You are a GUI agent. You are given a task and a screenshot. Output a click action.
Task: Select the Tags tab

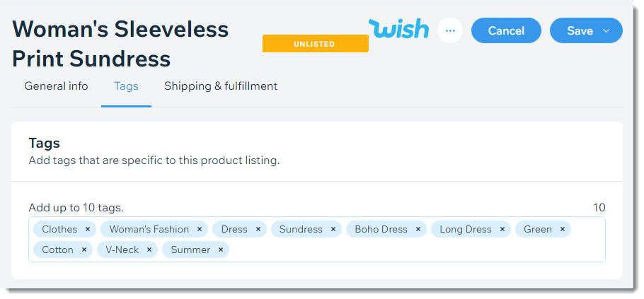click(x=126, y=86)
